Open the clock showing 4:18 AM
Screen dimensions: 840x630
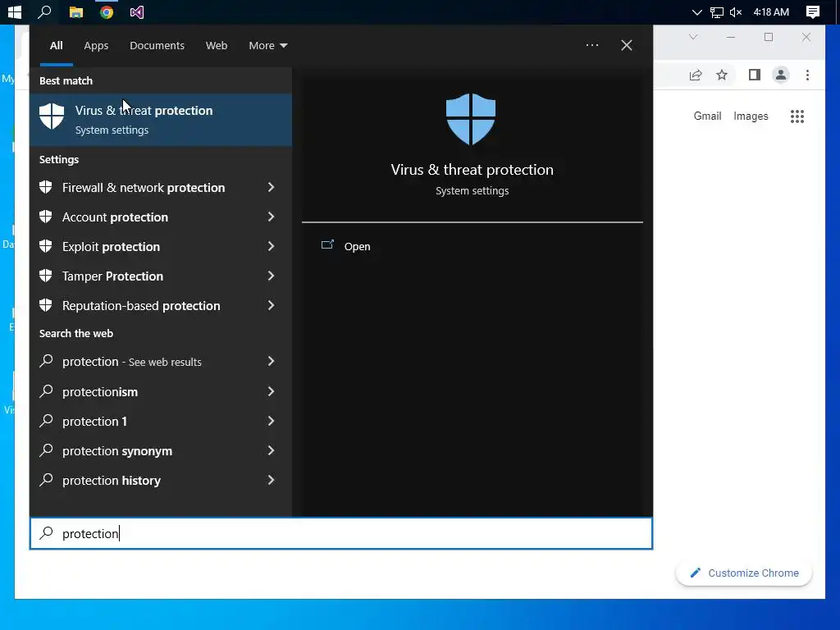click(x=771, y=11)
